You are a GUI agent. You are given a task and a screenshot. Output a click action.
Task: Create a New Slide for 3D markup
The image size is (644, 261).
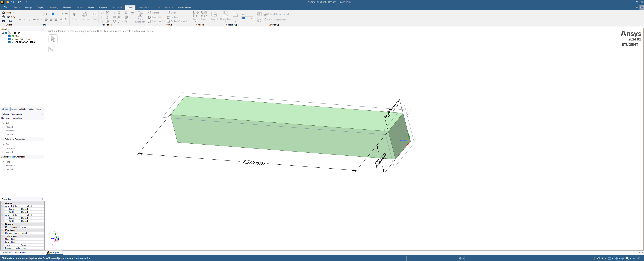point(259,17)
